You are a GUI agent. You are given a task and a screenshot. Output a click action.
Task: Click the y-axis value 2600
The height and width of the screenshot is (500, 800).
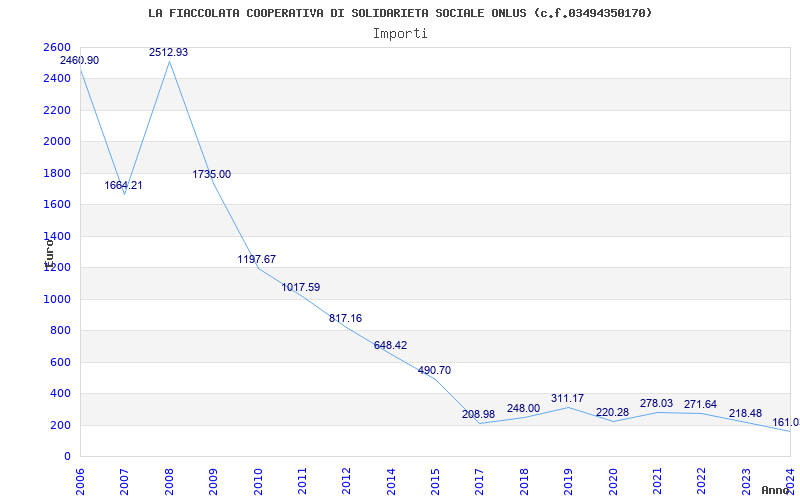[57, 47]
